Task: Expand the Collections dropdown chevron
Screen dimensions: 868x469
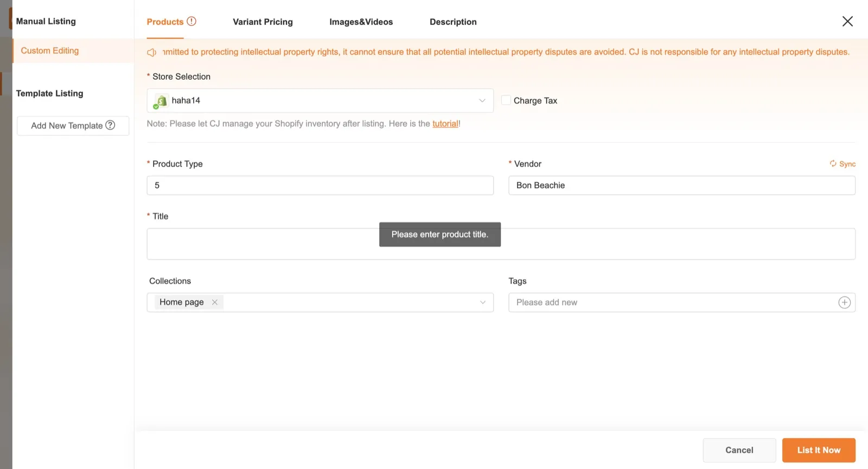Action: [482, 303]
